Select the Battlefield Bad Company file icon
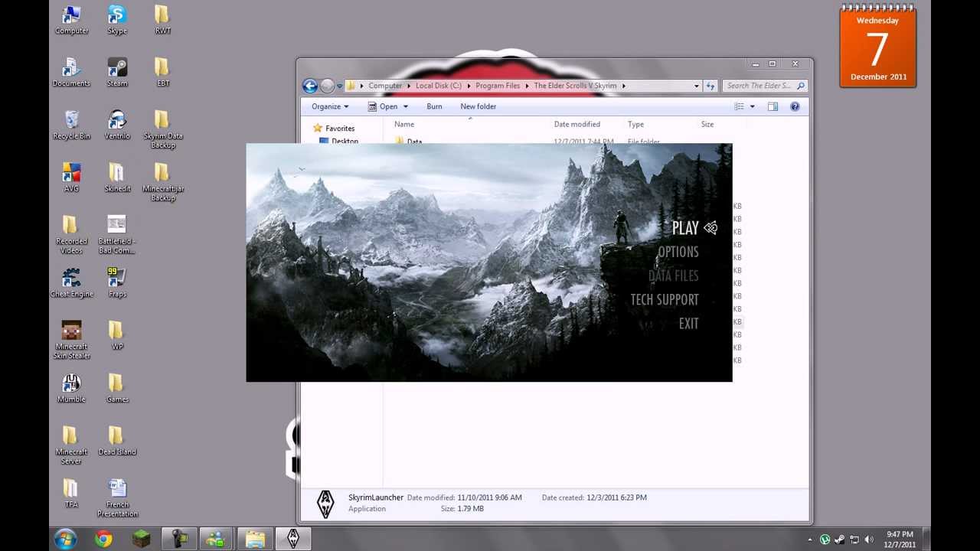 click(117, 235)
